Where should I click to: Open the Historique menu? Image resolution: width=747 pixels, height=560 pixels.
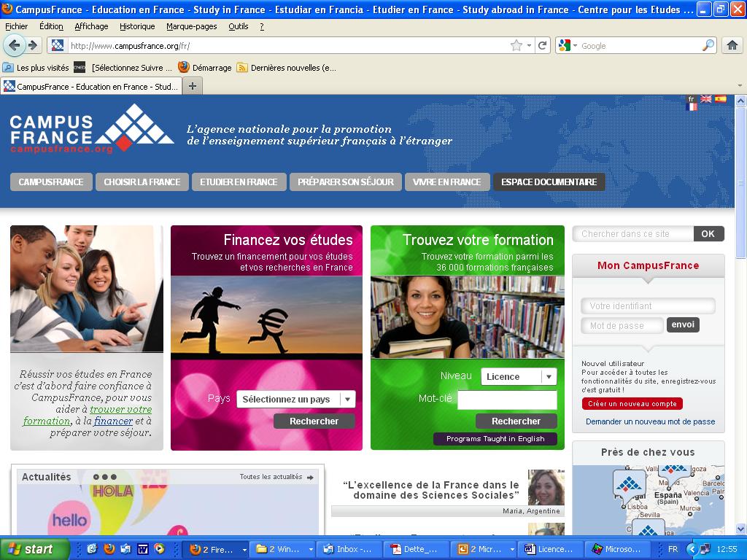pos(137,27)
